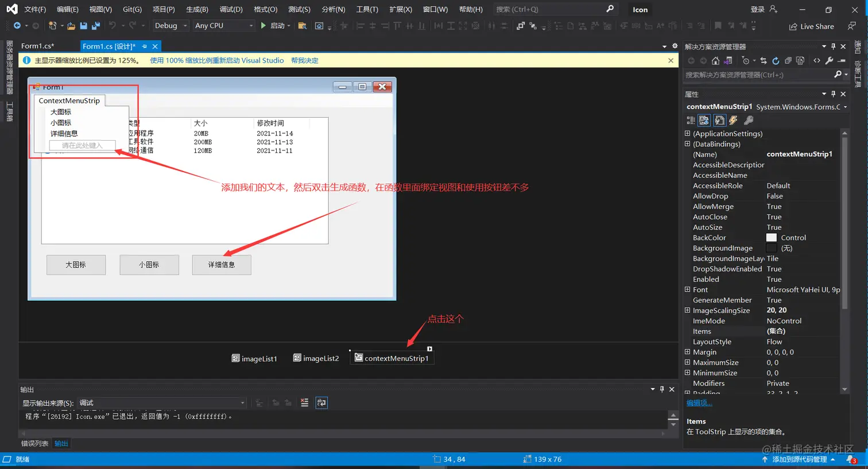Image resolution: width=868 pixels, height=469 pixels.
Task: Click the BackColor Control color swatch
Action: 772,238
